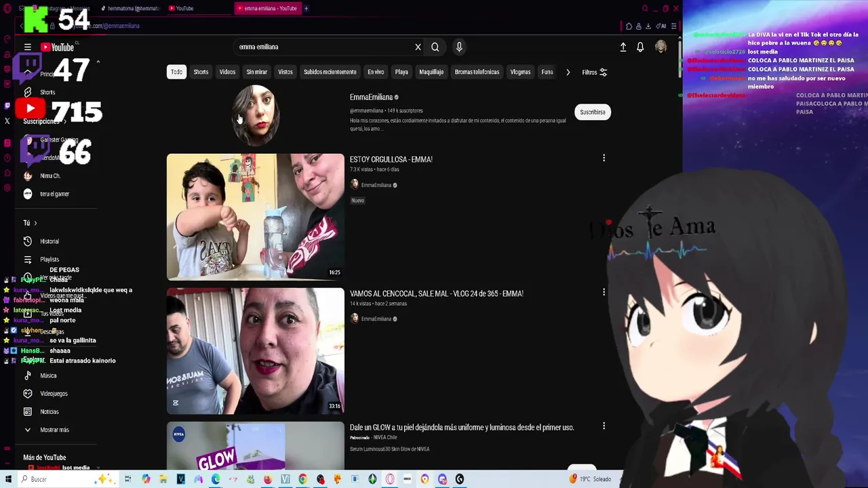Select the Shorts filter chip
This screenshot has width=868, height=488.
(201, 72)
